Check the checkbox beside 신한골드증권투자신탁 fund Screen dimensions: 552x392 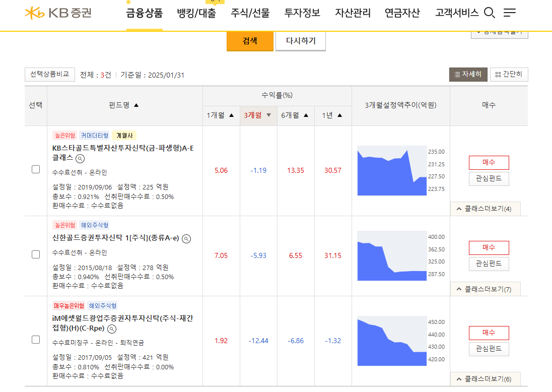tap(35, 254)
